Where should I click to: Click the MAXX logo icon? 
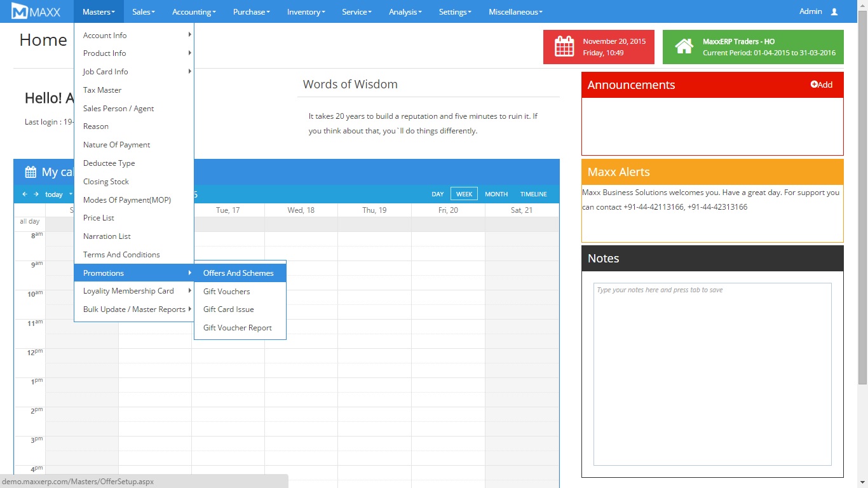[x=20, y=11]
